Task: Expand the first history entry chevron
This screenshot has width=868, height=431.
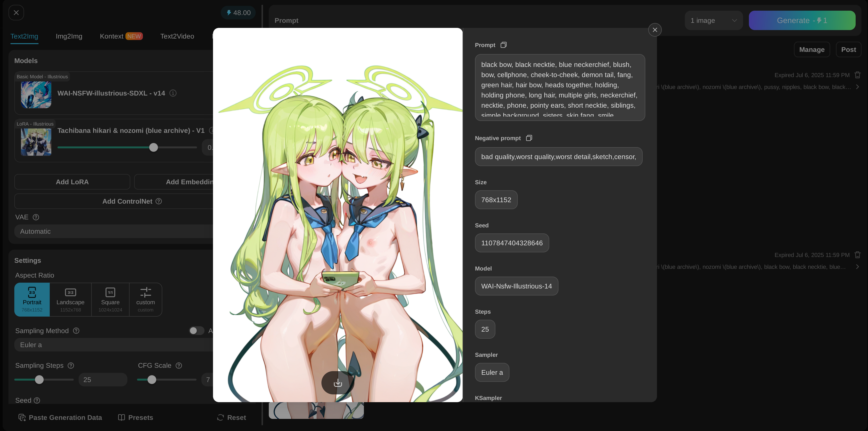Action: [x=858, y=87]
